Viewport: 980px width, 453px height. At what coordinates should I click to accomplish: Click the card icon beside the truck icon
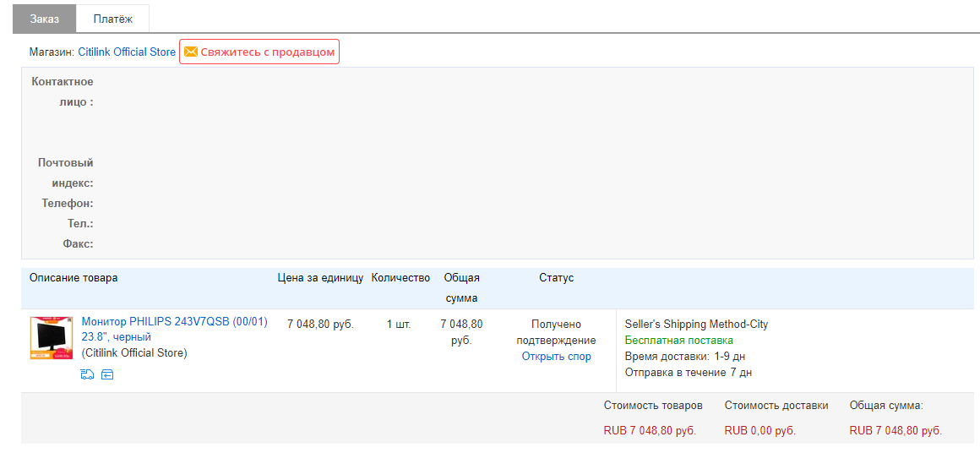point(107,374)
